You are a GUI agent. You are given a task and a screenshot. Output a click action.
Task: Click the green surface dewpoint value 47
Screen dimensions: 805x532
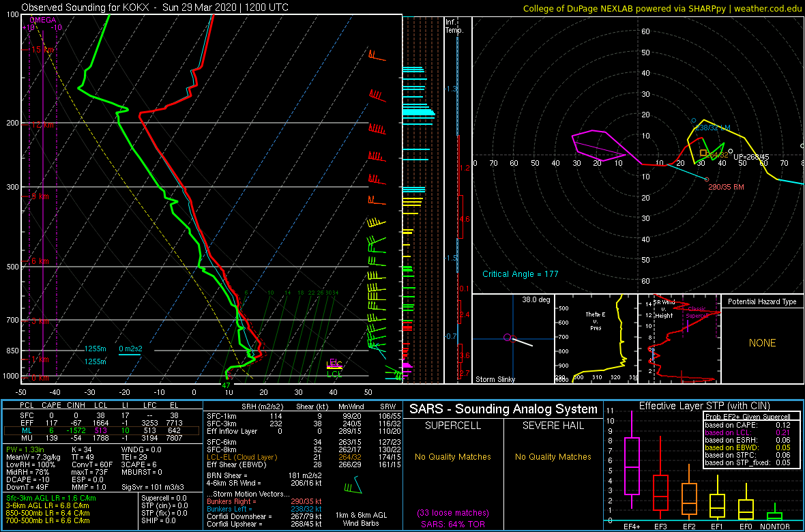point(226,385)
